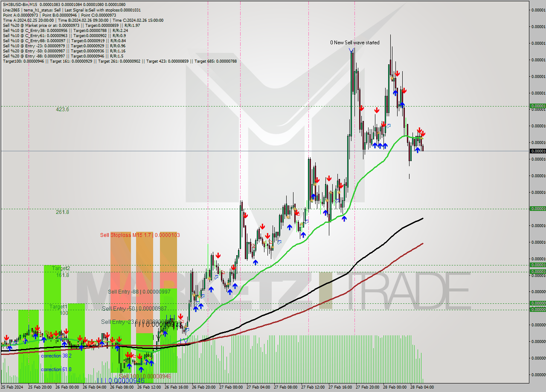Click the '27 Feb 16:00' time axis label
This screenshot has width=546, height=392.
pos(340,387)
